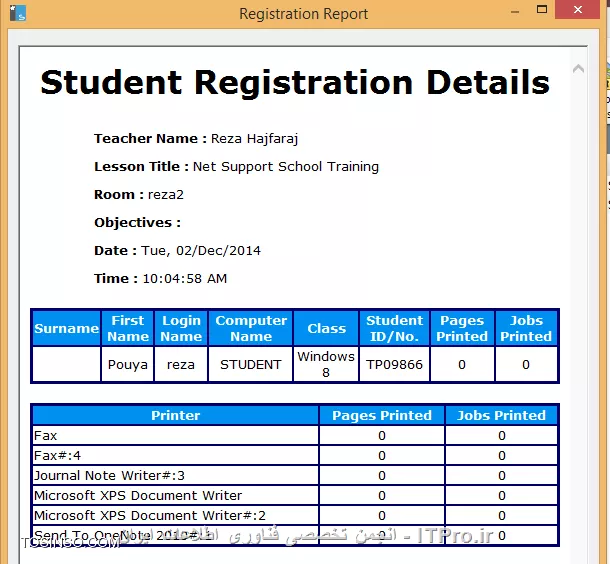The height and width of the screenshot is (564, 610).
Task: Click the Surname column header
Action: pyautogui.click(x=67, y=328)
